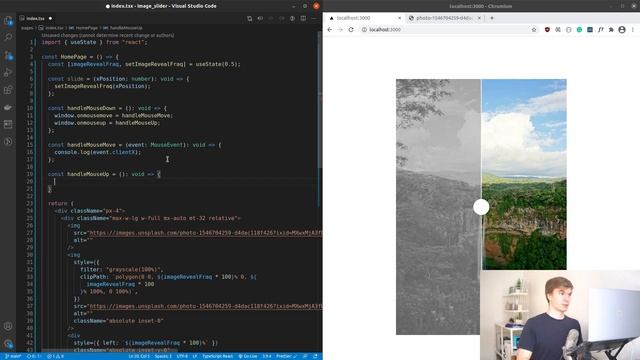Change end of line sequence via LF item
Image resolution: width=640 pixels, height=360 pixels.
[x=195, y=356]
